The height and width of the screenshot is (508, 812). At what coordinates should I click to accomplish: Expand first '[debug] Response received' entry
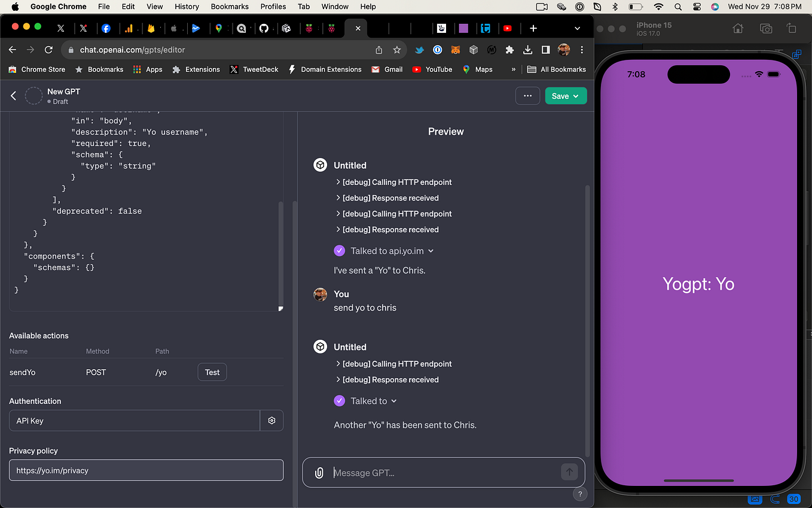coord(387,198)
